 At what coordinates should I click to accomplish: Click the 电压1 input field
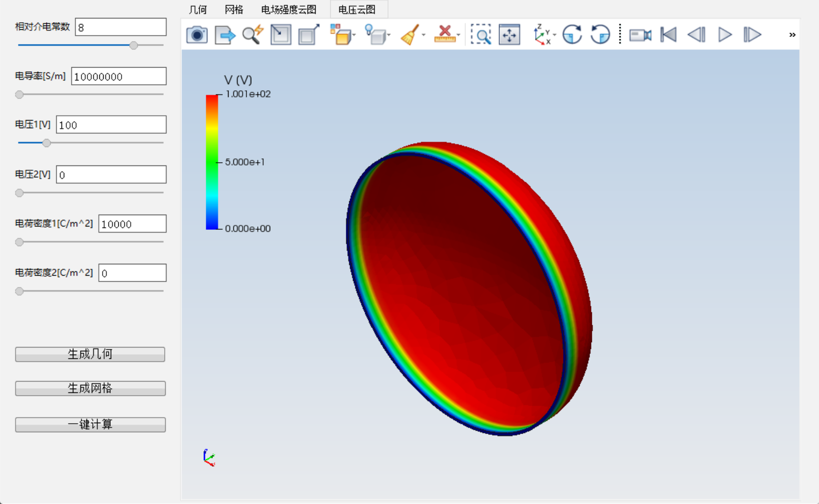coord(111,125)
